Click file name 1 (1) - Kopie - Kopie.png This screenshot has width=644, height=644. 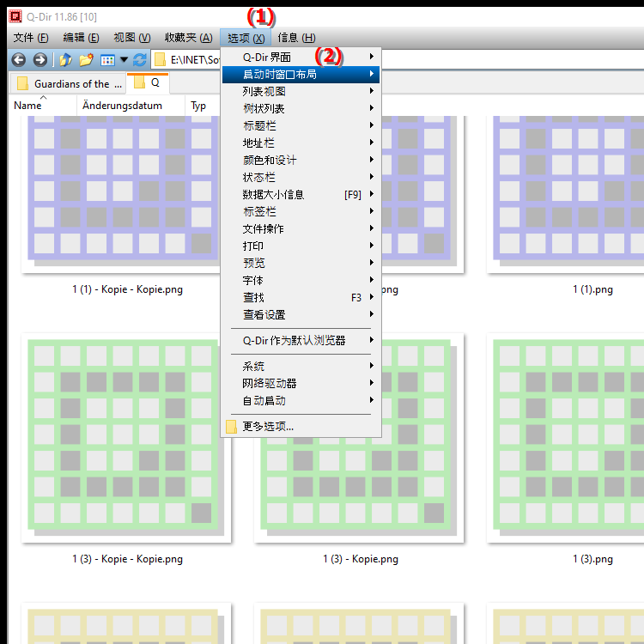pyautogui.click(x=127, y=289)
